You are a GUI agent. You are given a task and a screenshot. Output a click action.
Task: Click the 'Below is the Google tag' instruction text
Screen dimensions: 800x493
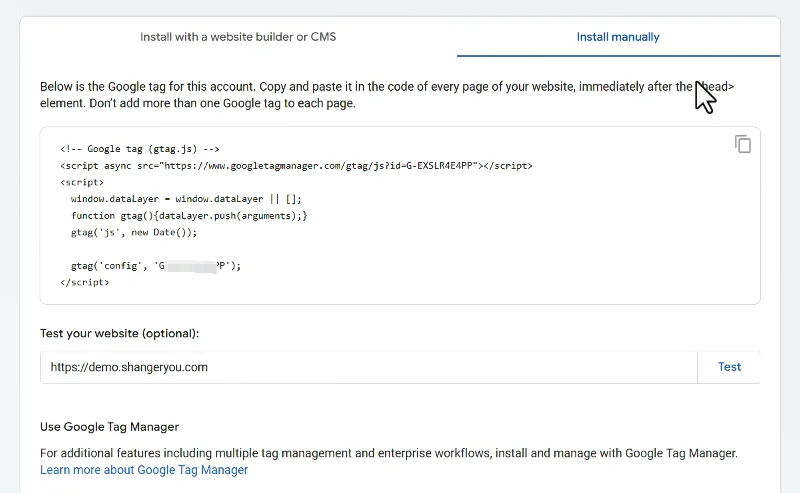(x=387, y=95)
